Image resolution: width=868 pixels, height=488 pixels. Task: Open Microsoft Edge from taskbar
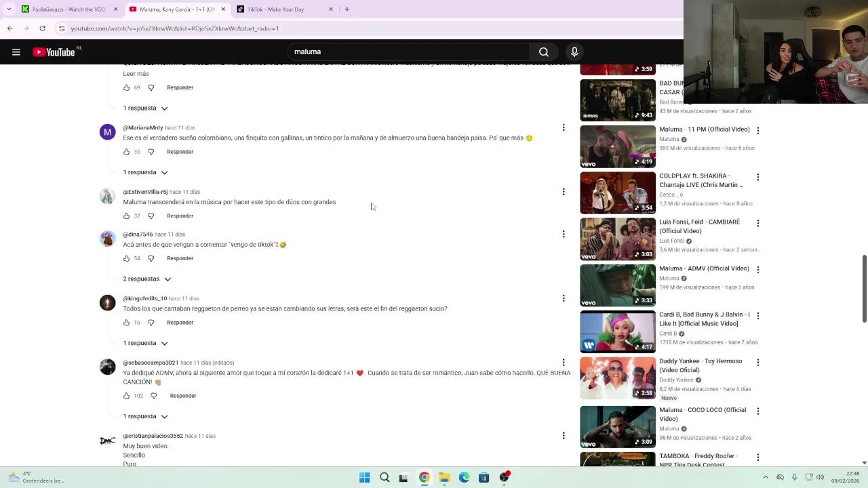pos(464,477)
